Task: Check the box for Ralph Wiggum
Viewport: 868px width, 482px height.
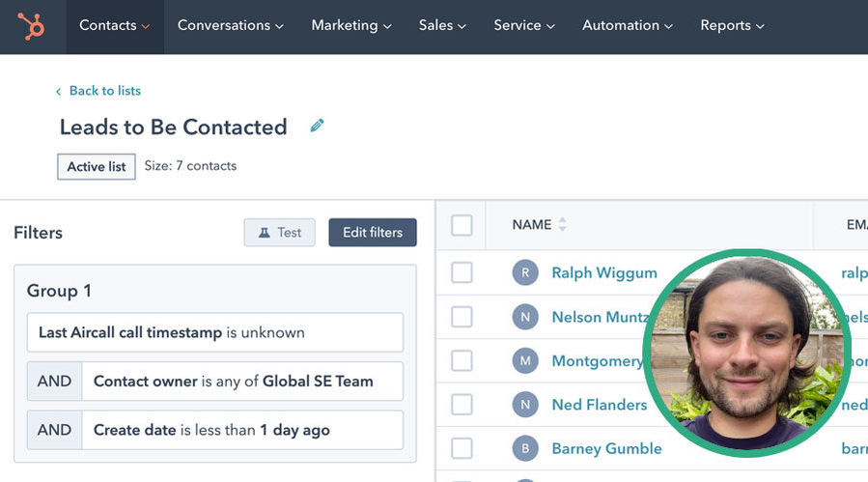Action: 462,272
